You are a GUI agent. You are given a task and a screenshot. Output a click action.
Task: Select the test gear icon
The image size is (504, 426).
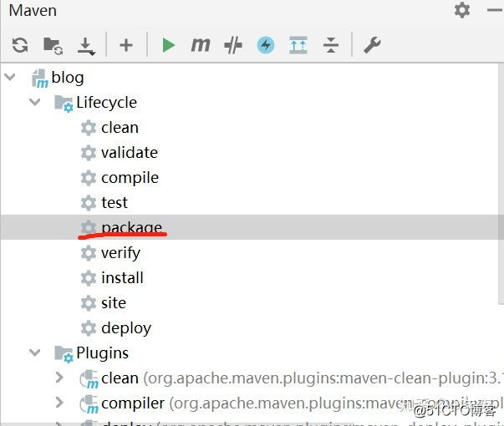[x=89, y=203]
